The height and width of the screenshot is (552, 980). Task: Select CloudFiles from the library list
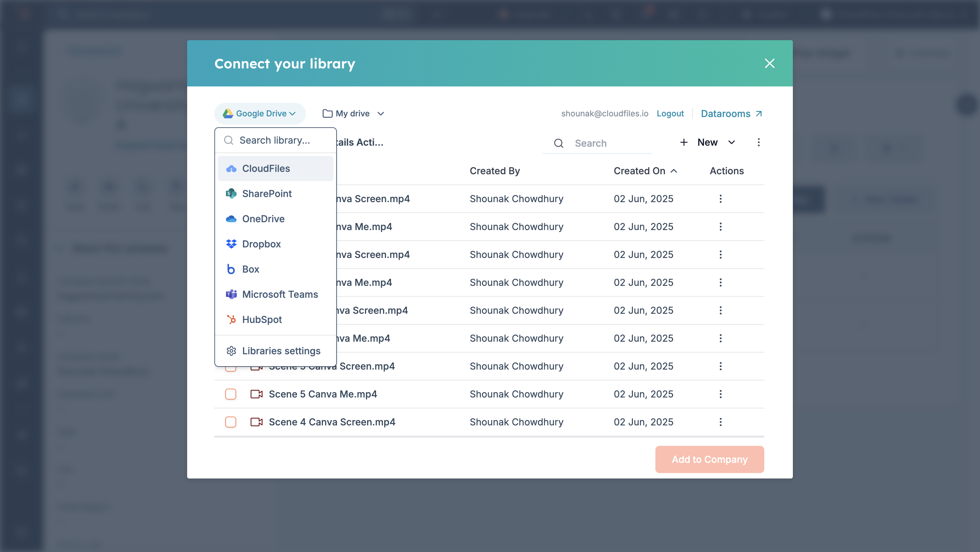(x=275, y=168)
